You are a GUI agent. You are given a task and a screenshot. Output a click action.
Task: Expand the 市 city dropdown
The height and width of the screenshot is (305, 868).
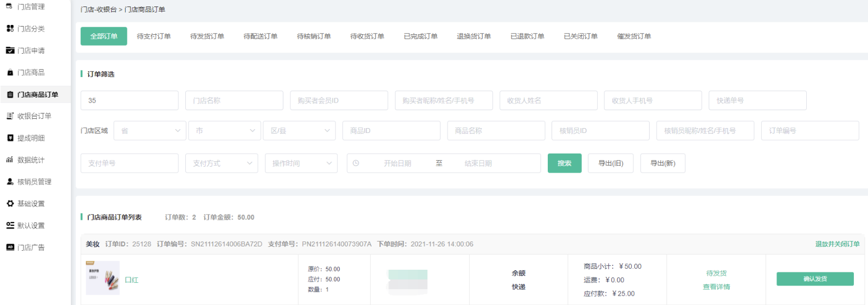224,131
